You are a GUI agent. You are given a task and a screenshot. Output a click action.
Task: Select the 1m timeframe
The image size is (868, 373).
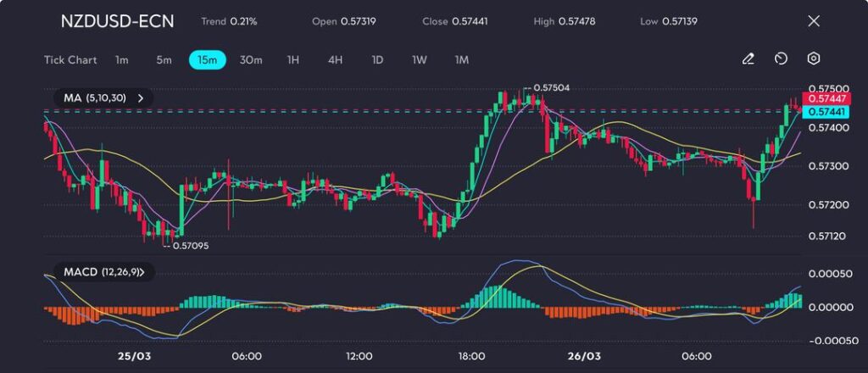click(x=122, y=60)
